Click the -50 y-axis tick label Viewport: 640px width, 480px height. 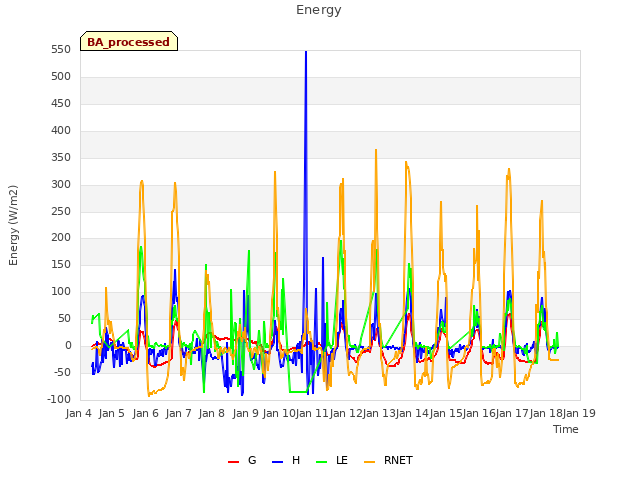63,372
